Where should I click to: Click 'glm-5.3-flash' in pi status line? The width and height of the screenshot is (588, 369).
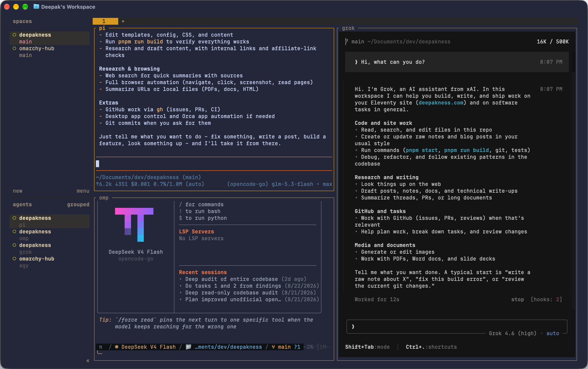pyautogui.click(x=293, y=184)
